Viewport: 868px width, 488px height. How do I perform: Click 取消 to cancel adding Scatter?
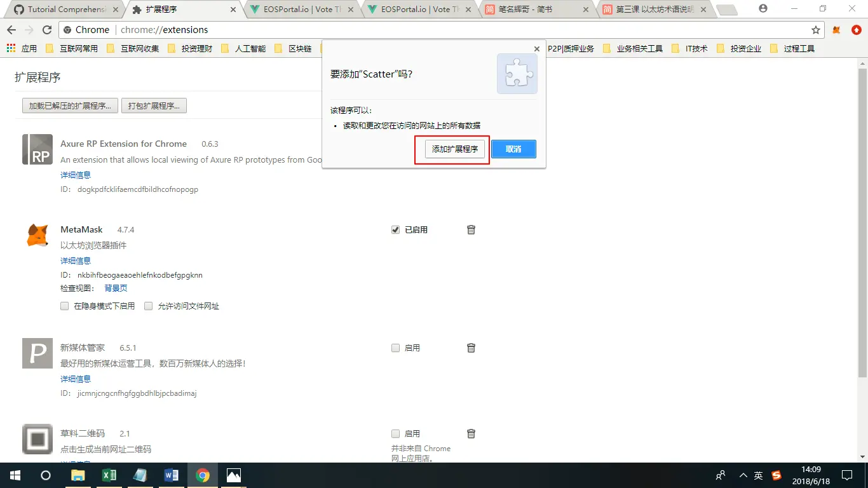513,149
